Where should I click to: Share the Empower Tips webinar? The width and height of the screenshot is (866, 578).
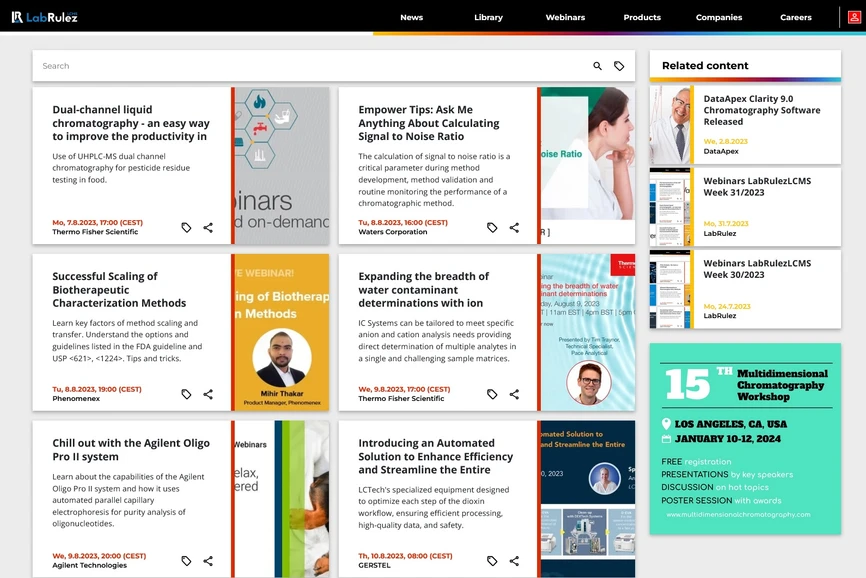point(514,227)
